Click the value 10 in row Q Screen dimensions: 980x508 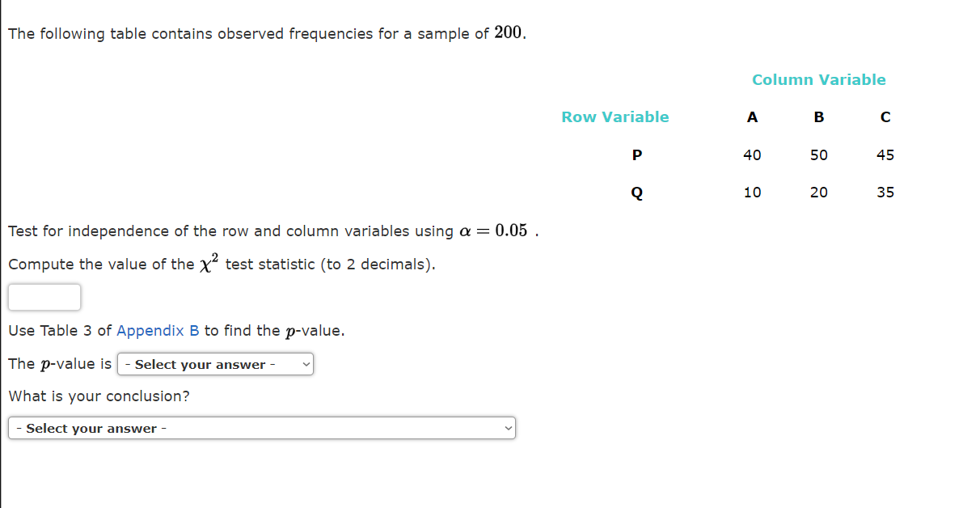point(752,192)
